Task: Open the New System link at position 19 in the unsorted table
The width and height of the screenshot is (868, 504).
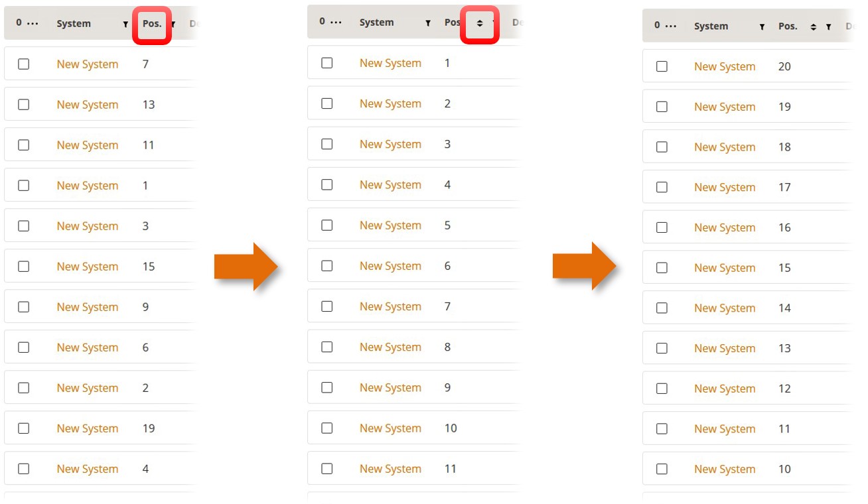Action: (x=87, y=428)
